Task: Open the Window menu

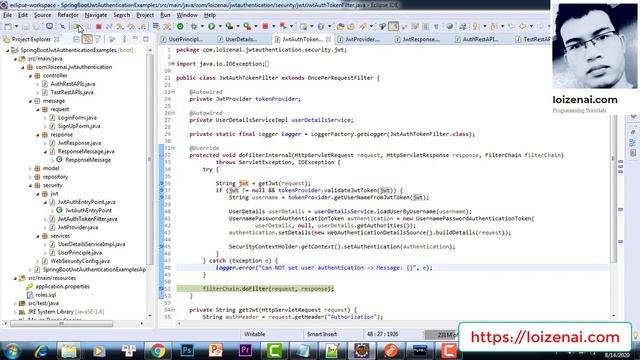Action: (x=187, y=15)
